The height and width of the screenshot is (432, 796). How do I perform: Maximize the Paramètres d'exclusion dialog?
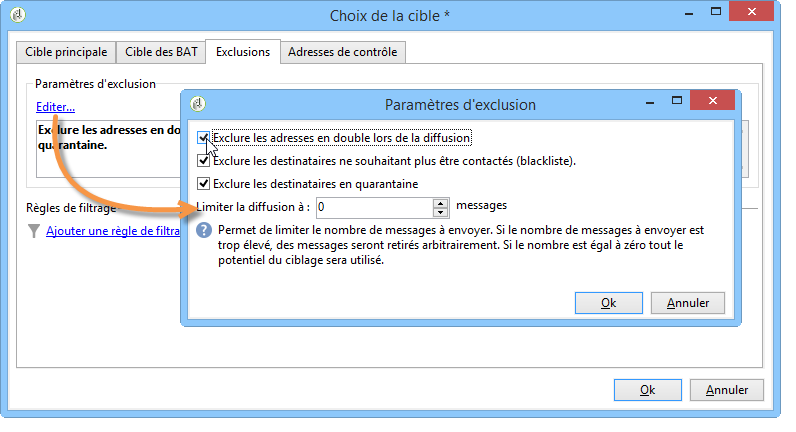click(x=677, y=101)
